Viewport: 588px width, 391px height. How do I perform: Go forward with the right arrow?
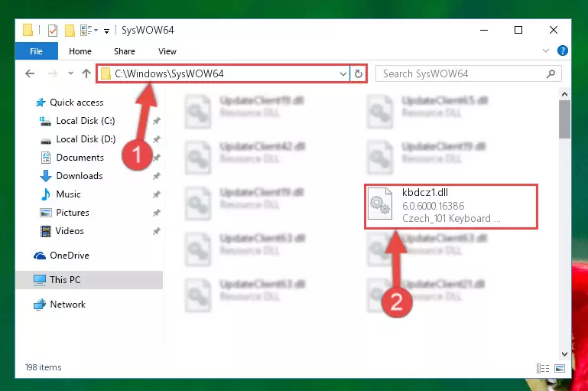click(x=53, y=73)
